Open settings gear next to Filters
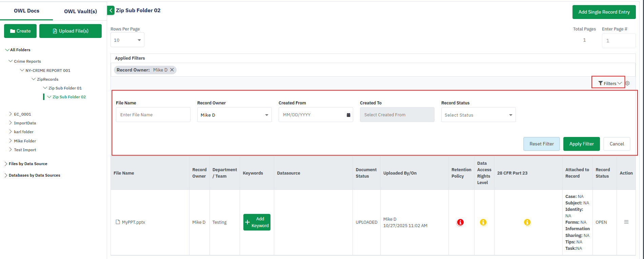This screenshot has width=644, height=259. click(627, 83)
